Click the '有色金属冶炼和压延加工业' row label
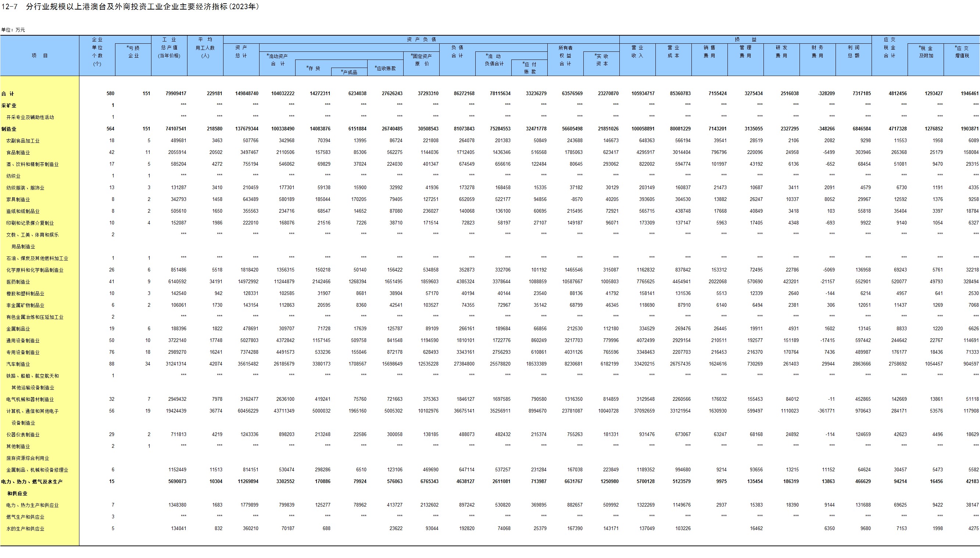The width and height of the screenshot is (980, 558). coord(35,317)
